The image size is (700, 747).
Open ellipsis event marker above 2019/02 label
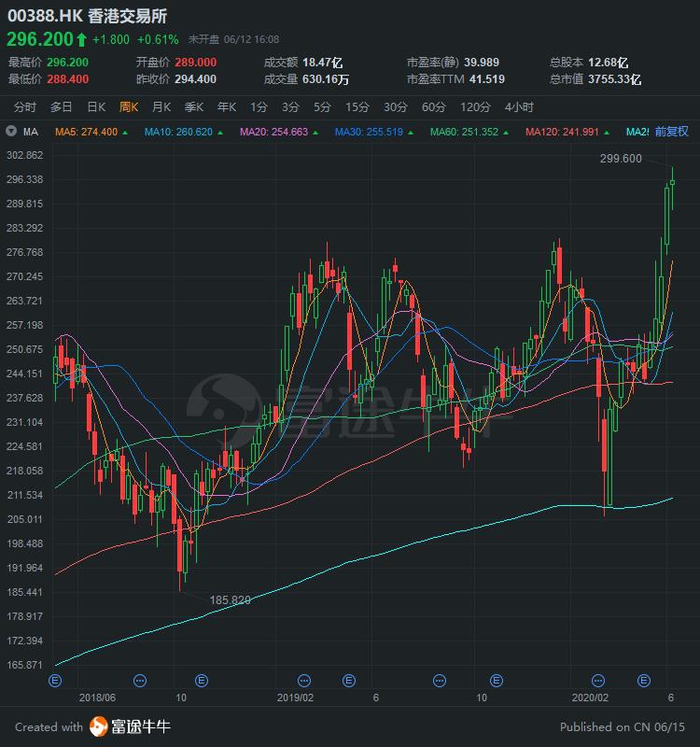coord(304,680)
